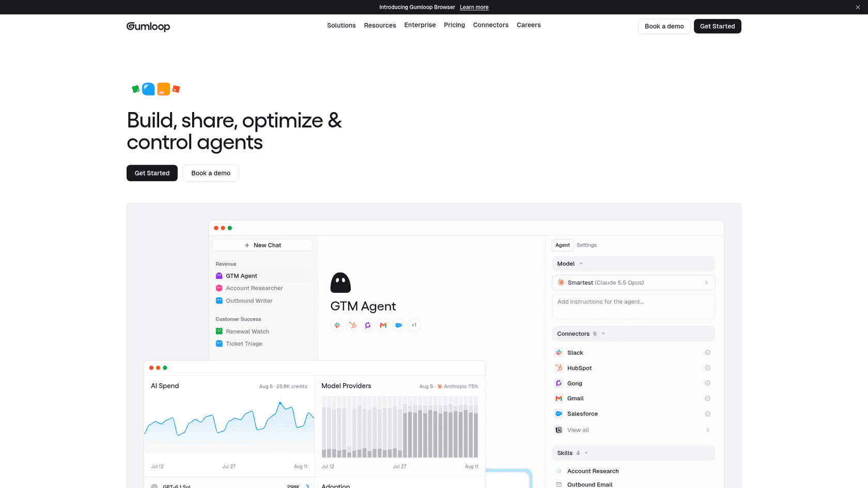Click the AI Spend line chart peak marker
Viewport: 868px width, 488px height.
pos(280,403)
